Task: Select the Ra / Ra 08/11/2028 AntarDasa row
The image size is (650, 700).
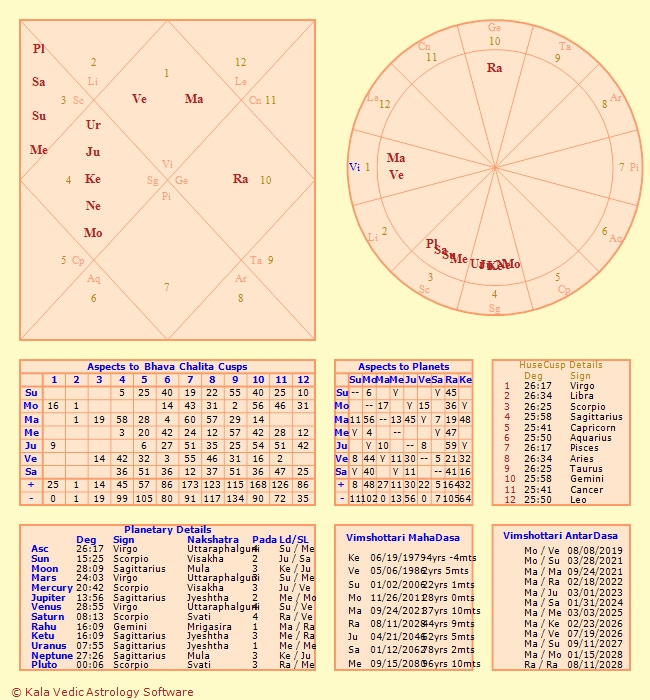Action: [573, 665]
